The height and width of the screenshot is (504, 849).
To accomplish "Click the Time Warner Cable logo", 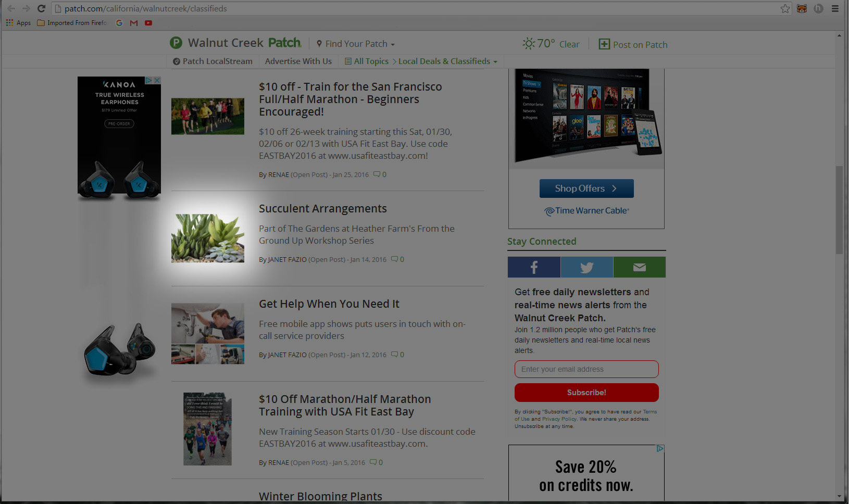I will [586, 211].
